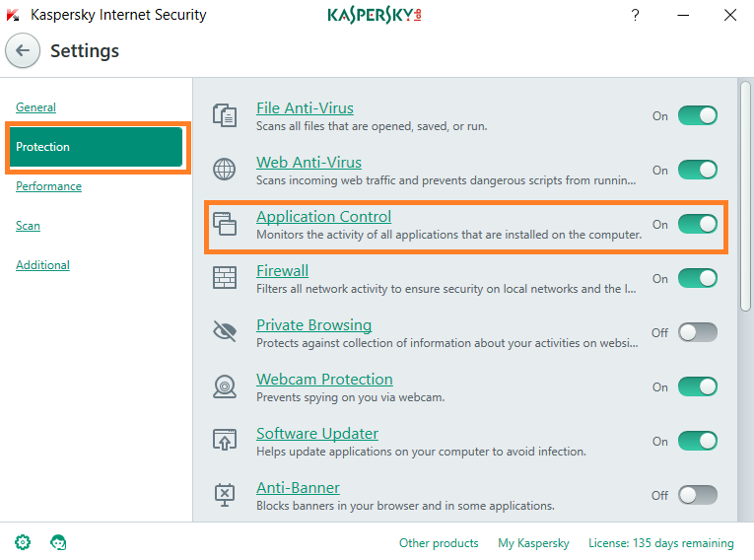This screenshot has width=754, height=560.
Task: Click the 'Scans all files that are opened' description
Action: click(372, 126)
